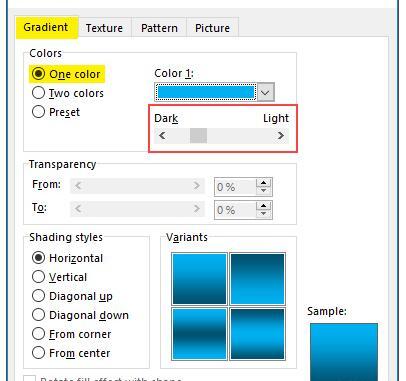Increase From transparency with up spinner arrow

[x=264, y=183]
